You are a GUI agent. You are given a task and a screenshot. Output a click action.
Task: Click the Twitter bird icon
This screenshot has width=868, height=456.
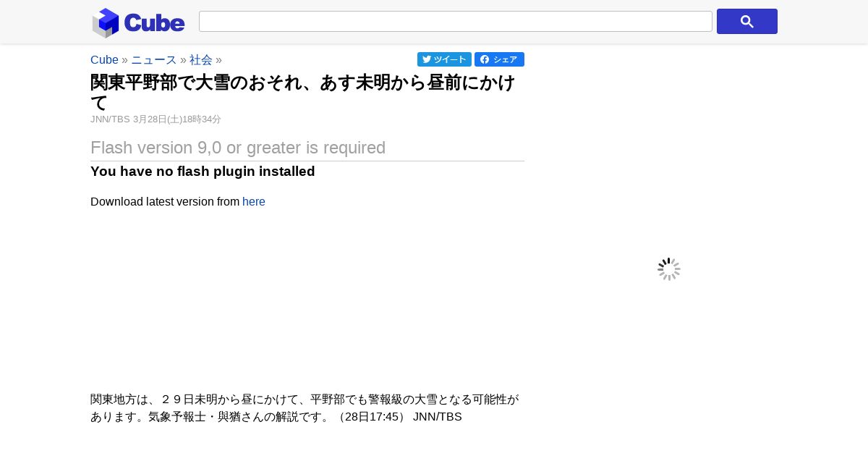coord(427,59)
